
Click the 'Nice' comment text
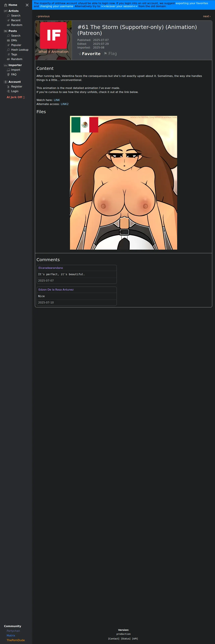41,296
